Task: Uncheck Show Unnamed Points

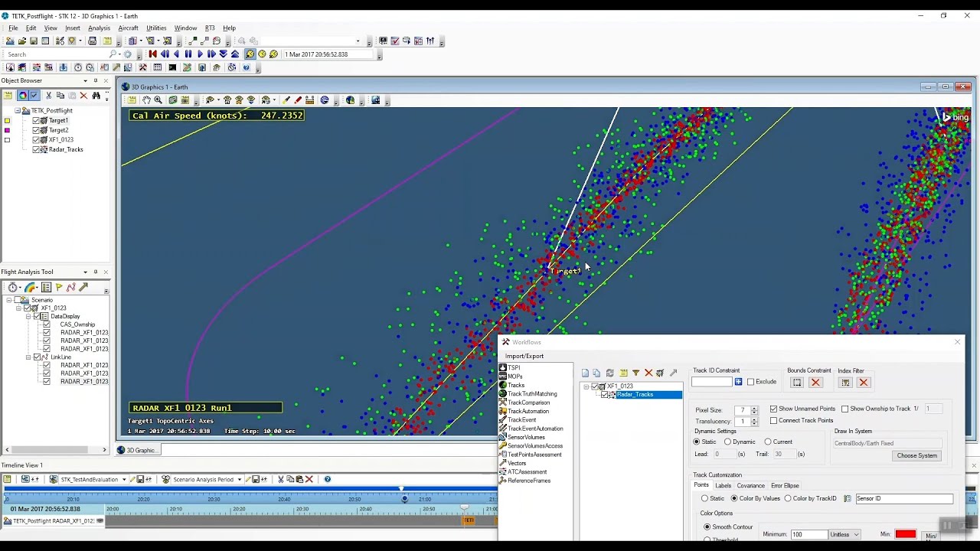Action: [773, 409]
